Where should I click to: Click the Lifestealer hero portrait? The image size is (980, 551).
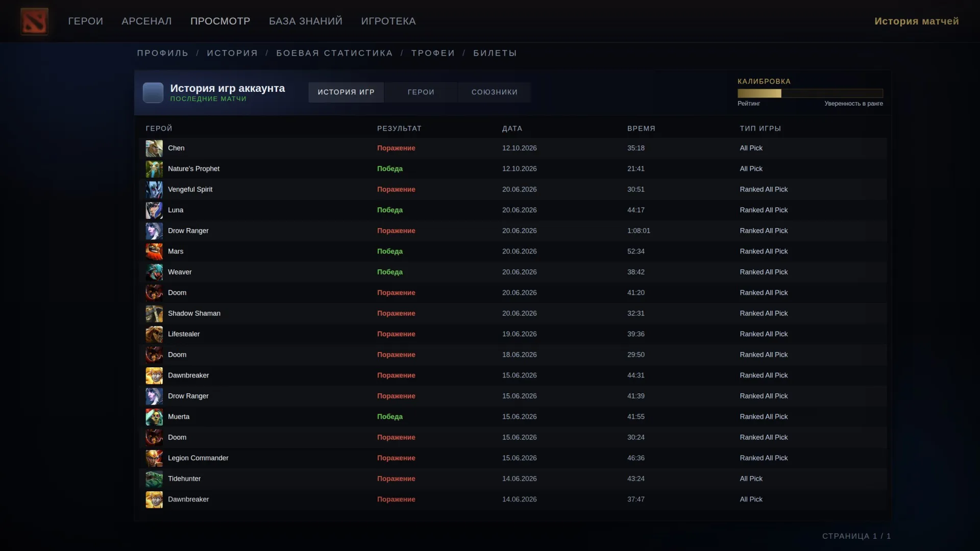(154, 334)
